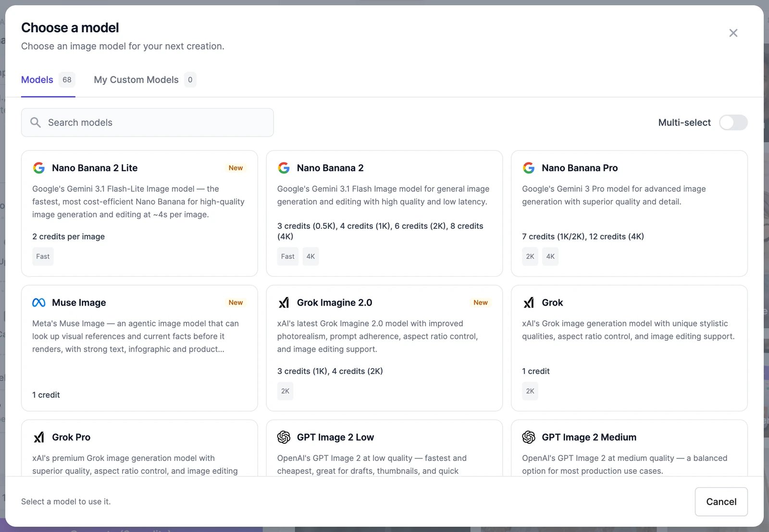Click the 4K tag on Nano Banana 2 card
769x532 pixels.
pyautogui.click(x=310, y=257)
